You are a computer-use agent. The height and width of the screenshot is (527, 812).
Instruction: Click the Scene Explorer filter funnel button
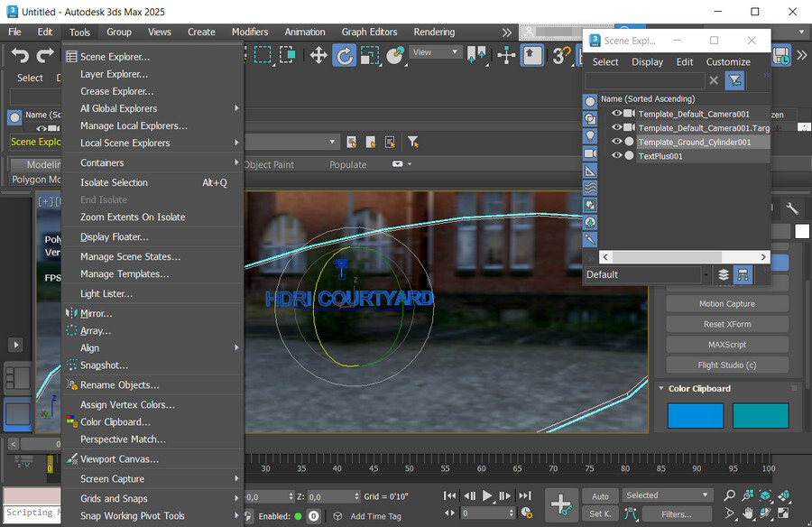pos(734,80)
